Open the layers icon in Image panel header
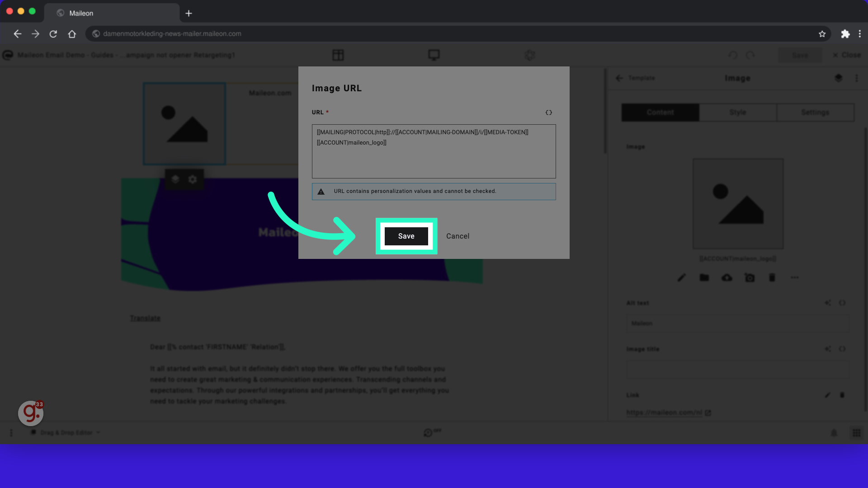The image size is (868, 488). 839,78
